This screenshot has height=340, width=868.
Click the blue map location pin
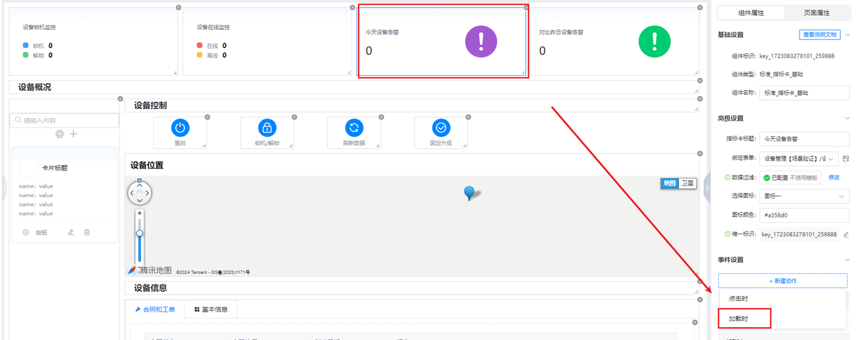(469, 193)
